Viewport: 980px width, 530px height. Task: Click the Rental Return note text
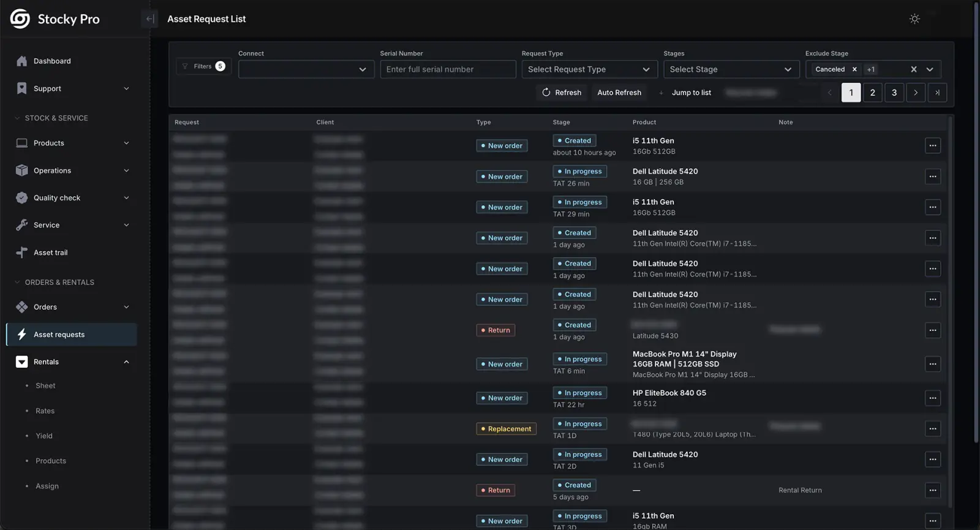click(x=800, y=490)
